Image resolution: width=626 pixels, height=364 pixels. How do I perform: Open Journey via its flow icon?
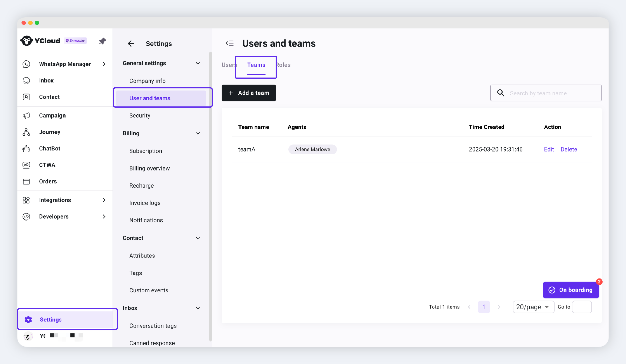(26, 132)
